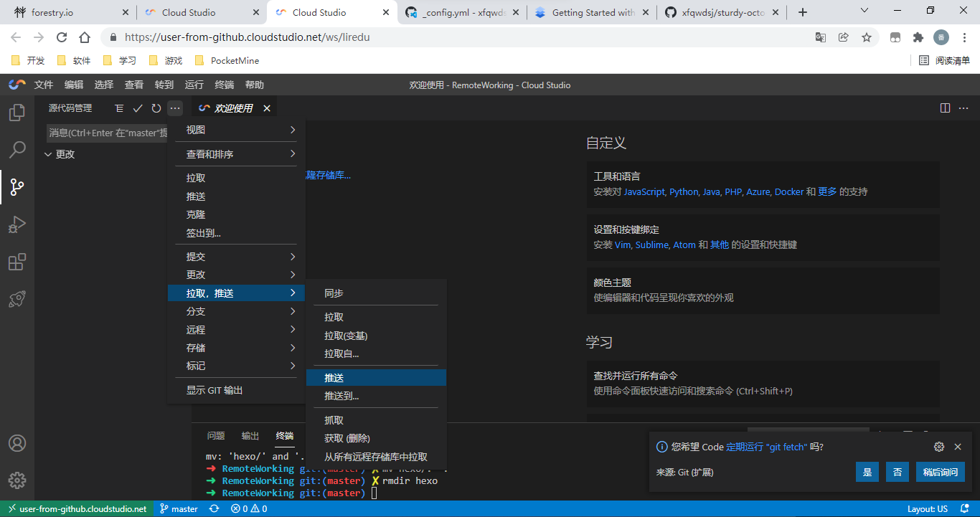The image size is (980, 517).
Task: Click the Cloud Studio logo in the menu bar
Action: pyautogui.click(x=17, y=85)
